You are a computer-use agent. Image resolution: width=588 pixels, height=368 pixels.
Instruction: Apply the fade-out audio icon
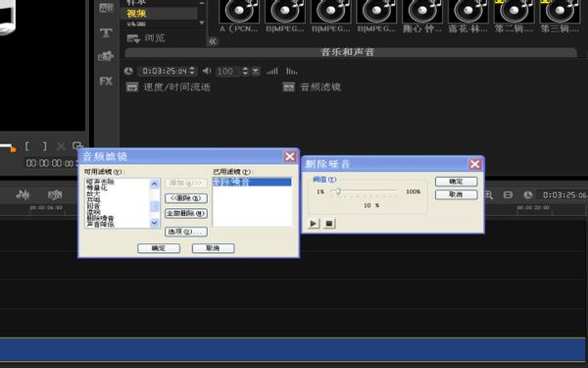point(291,71)
